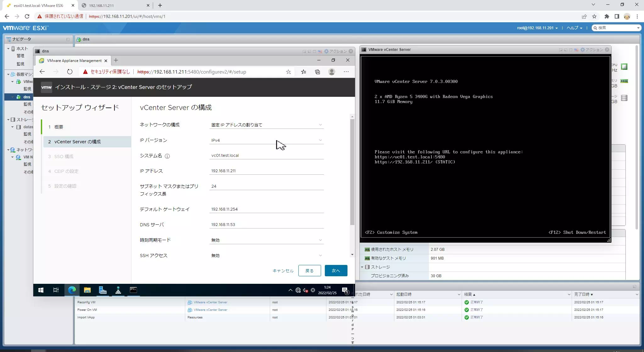The width and height of the screenshot is (644, 352).
Task: Click network globe icon in inner tray
Action: tap(298, 290)
